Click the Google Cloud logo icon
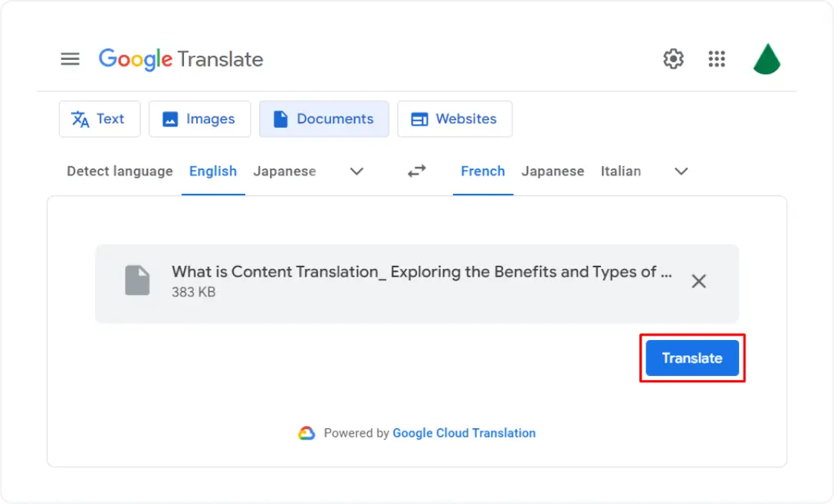This screenshot has width=834, height=504. pos(307,433)
